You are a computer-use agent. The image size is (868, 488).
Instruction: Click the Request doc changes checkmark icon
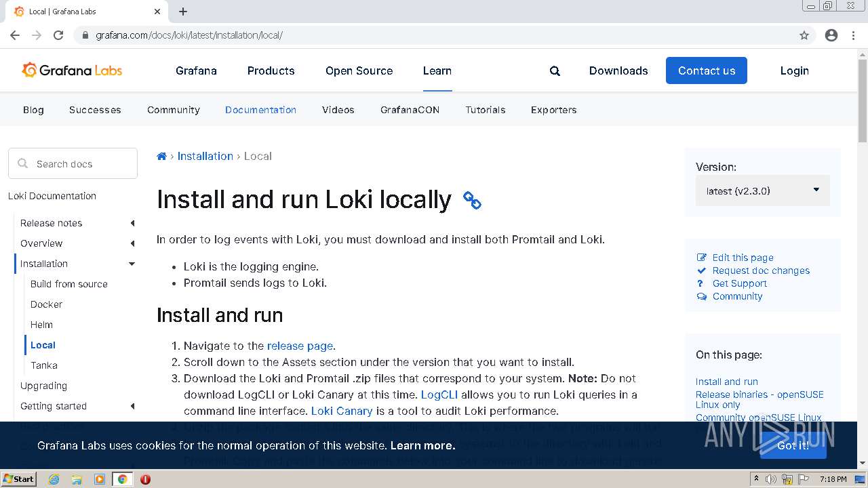[x=702, y=270]
